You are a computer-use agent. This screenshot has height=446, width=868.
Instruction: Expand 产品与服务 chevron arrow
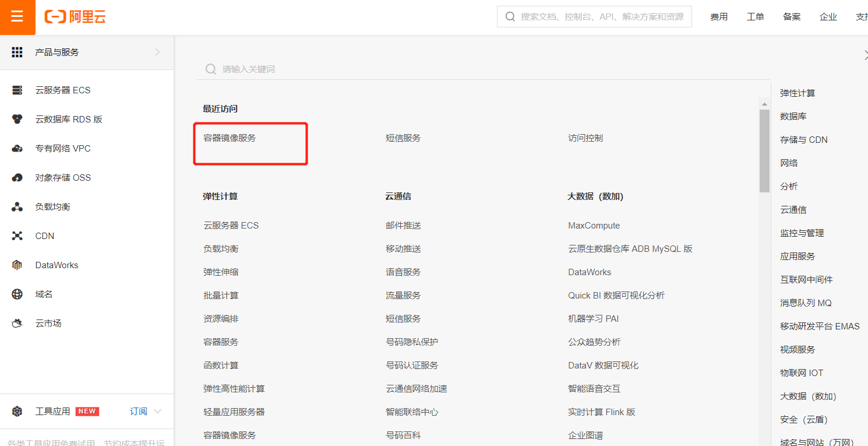pos(157,52)
